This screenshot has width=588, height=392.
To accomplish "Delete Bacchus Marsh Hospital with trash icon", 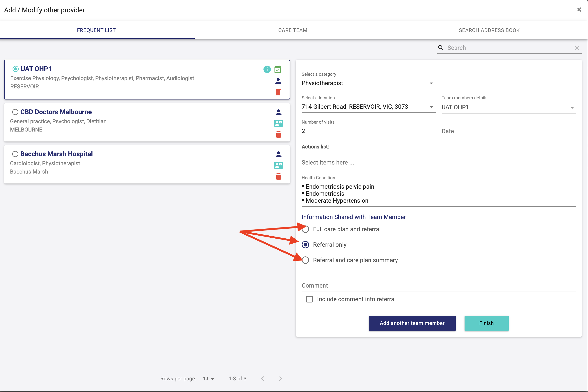I will tap(278, 176).
